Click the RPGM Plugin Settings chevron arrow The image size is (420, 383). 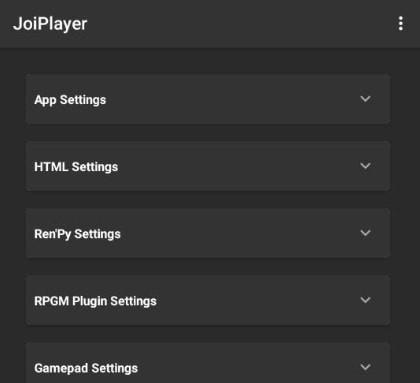pos(365,300)
